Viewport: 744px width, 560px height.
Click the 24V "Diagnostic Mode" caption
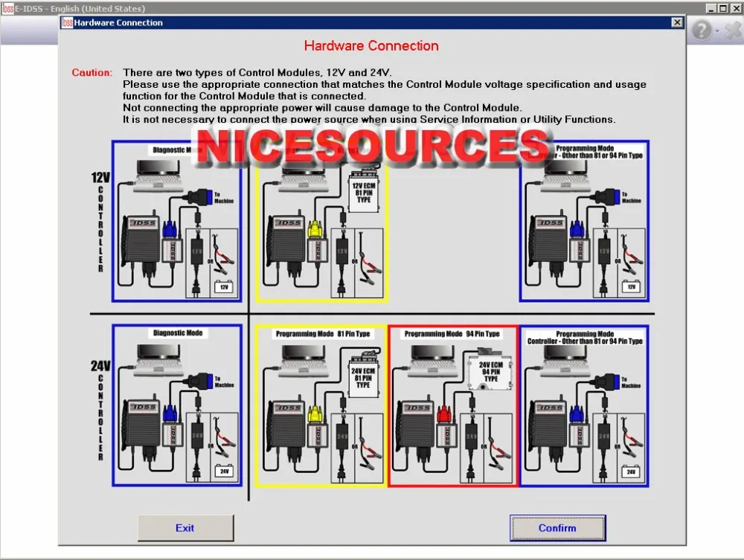pos(178,333)
